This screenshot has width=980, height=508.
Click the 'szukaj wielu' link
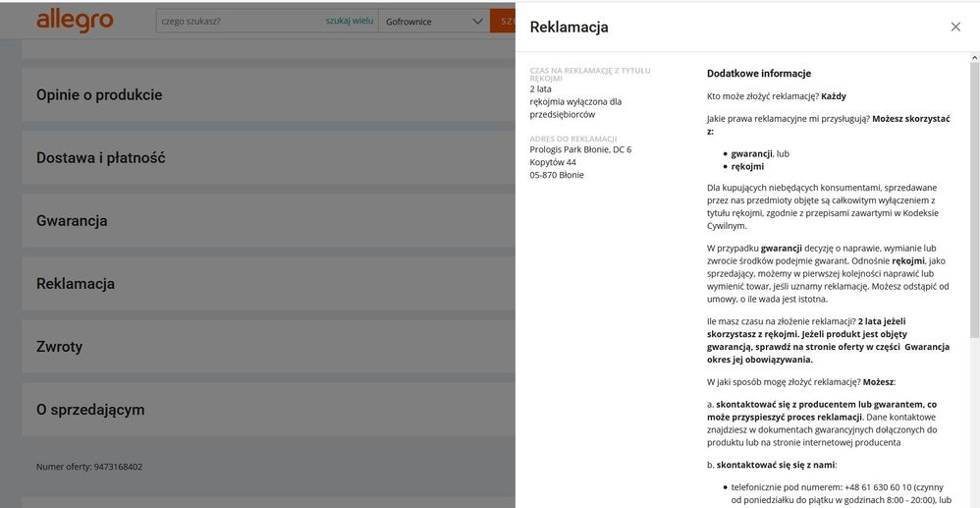[x=350, y=22]
